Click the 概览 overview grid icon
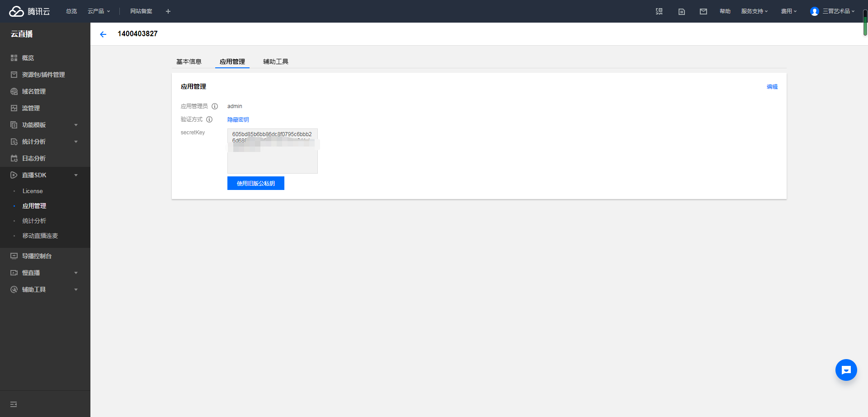 (14, 58)
